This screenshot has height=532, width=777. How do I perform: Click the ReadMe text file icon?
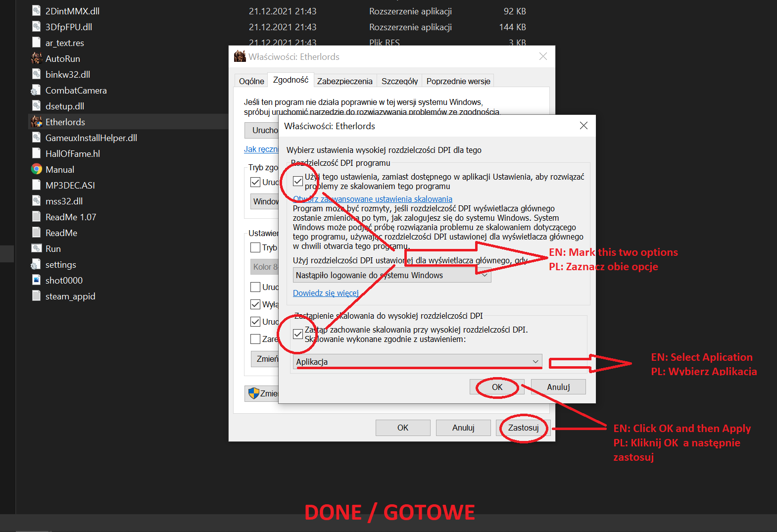point(36,233)
